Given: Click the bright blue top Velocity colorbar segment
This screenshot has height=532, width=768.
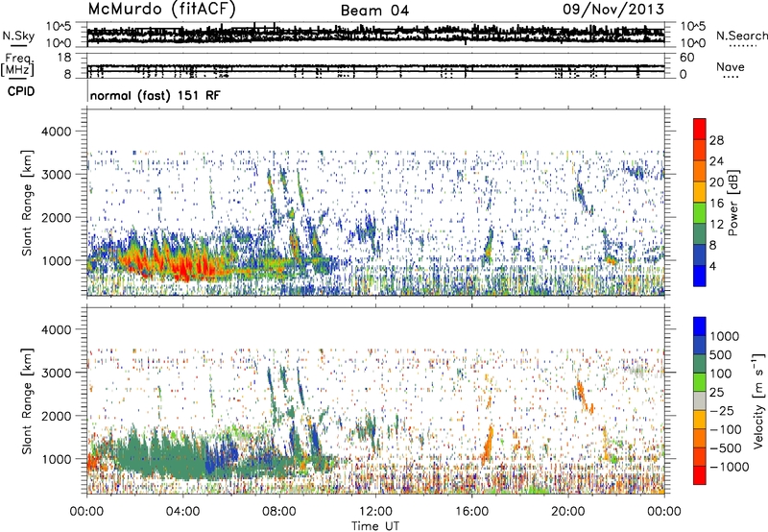Looking at the screenshot, I should [700, 326].
